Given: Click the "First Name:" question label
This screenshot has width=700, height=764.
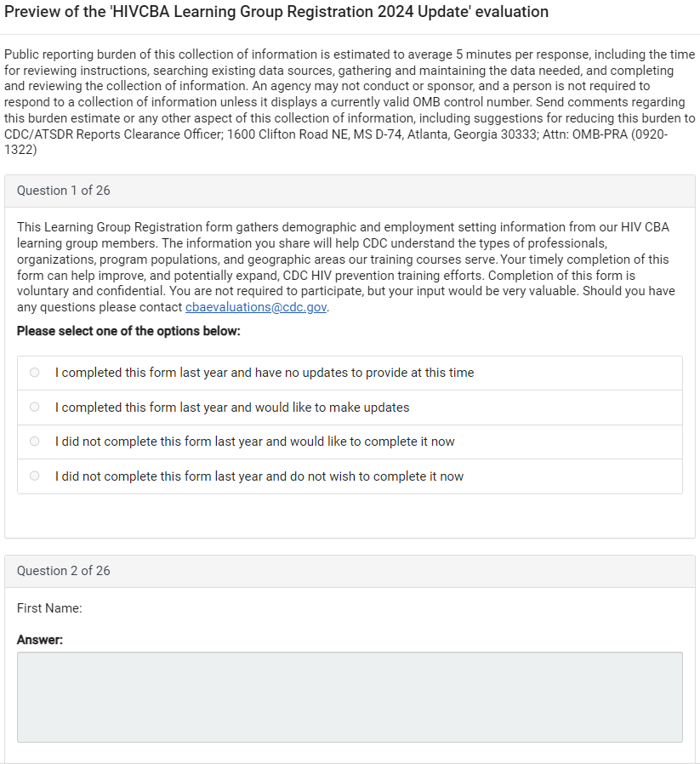Looking at the screenshot, I should tap(49, 608).
